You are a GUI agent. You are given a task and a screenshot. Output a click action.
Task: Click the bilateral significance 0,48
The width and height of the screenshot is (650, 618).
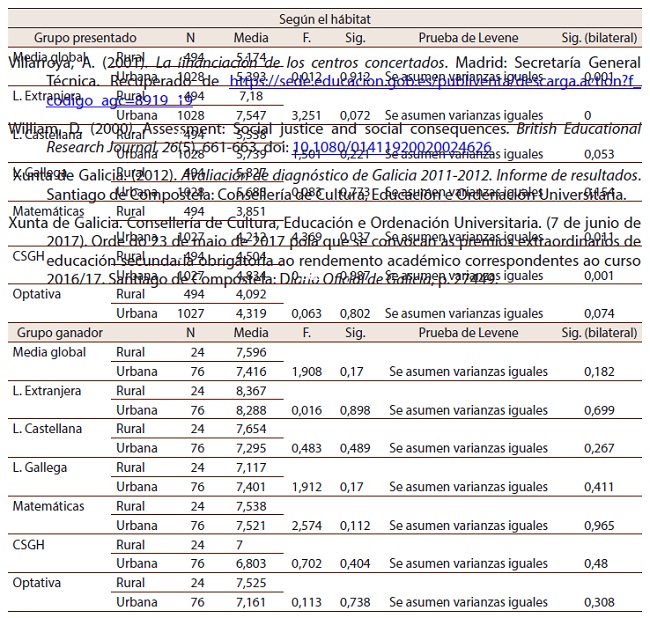[596, 563]
